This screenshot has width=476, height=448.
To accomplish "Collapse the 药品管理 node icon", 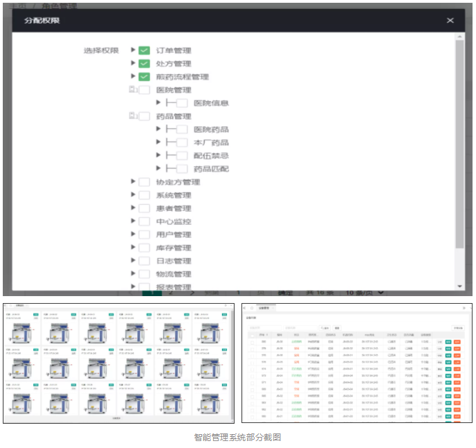I will tap(133, 117).
